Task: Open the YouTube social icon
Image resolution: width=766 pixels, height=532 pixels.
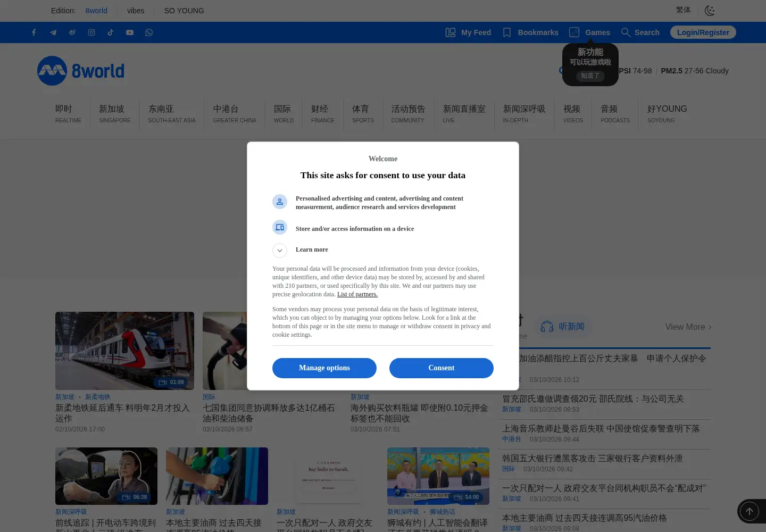Action: click(x=130, y=32)
